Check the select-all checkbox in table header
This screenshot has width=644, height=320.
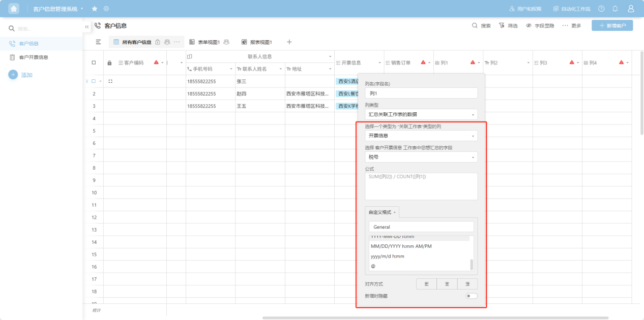click(x=94, y=62)
